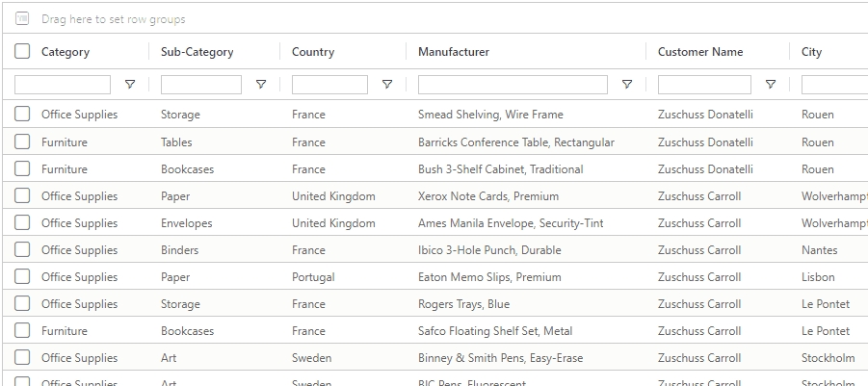Click the Customer Name column header
The height and width of the screenshot is (386, 868).
pyautogui.click(x=700, y=52)
